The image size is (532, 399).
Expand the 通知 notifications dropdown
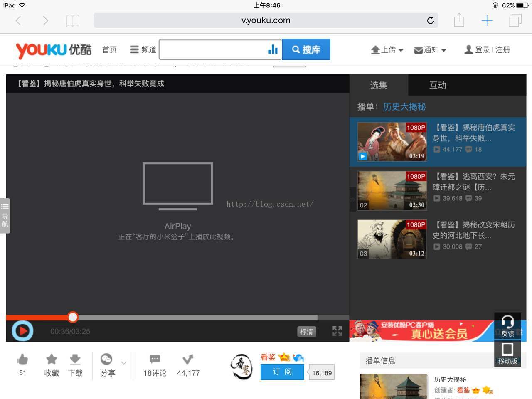click(x=430, y=50)
